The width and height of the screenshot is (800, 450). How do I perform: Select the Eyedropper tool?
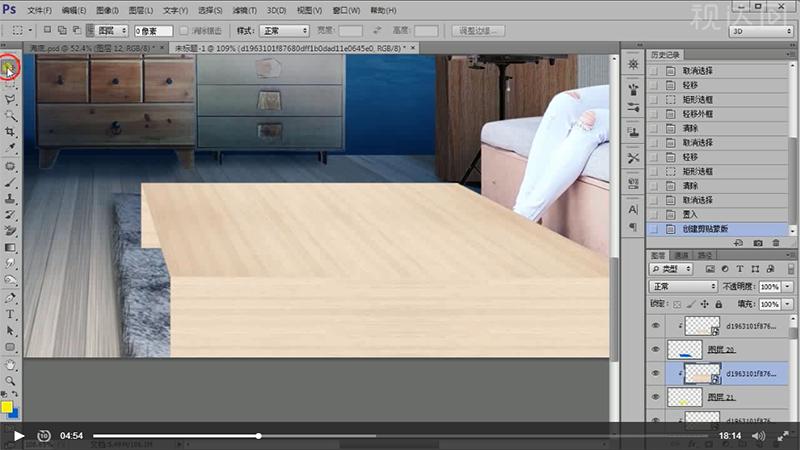tap(10, 147)
